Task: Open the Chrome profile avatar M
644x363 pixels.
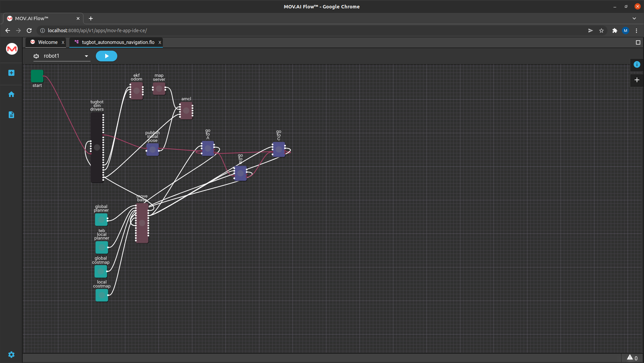Action: click(x=626, y=31)
